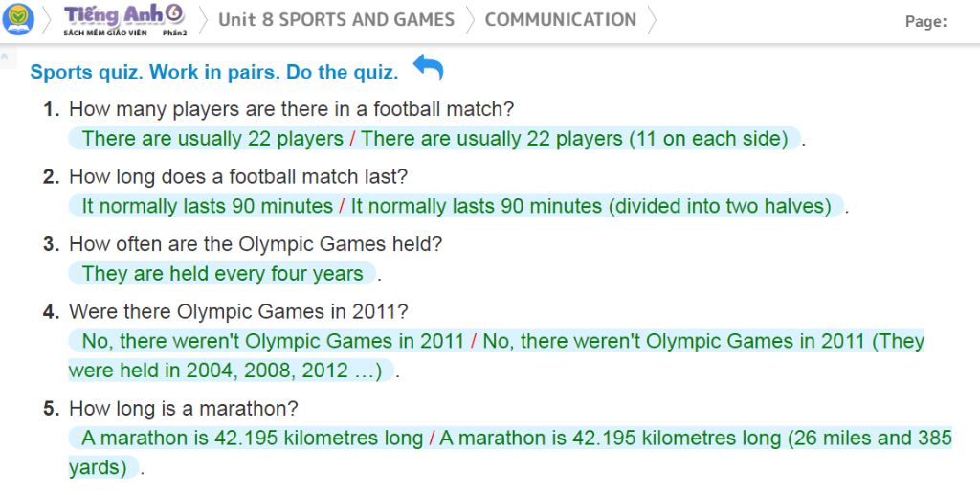The height and width of the screenshot is (495, 980).
Task: Click question 3 about Olympic Games frequency
Action: click(255, 244)
